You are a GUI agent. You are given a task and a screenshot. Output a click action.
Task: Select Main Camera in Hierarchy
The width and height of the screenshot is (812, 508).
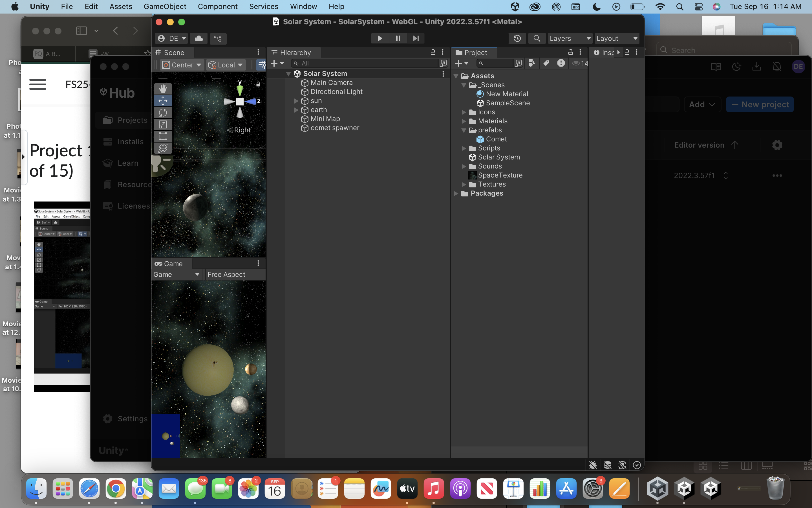[331, 83]
